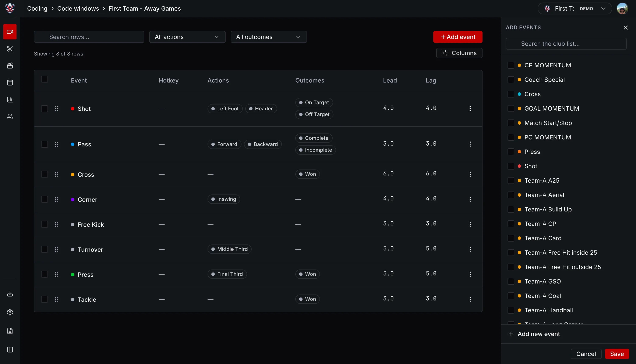Image resolution: width=636 pixels, height=364 pixels.
Task: Open the clapperboard sidebar icon
Action: tap(10, 65)
